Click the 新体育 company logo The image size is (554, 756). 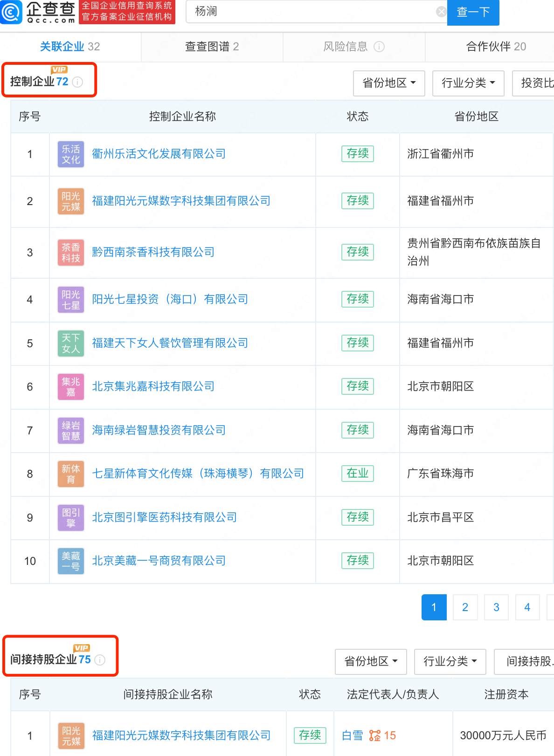tap(71, 474)
